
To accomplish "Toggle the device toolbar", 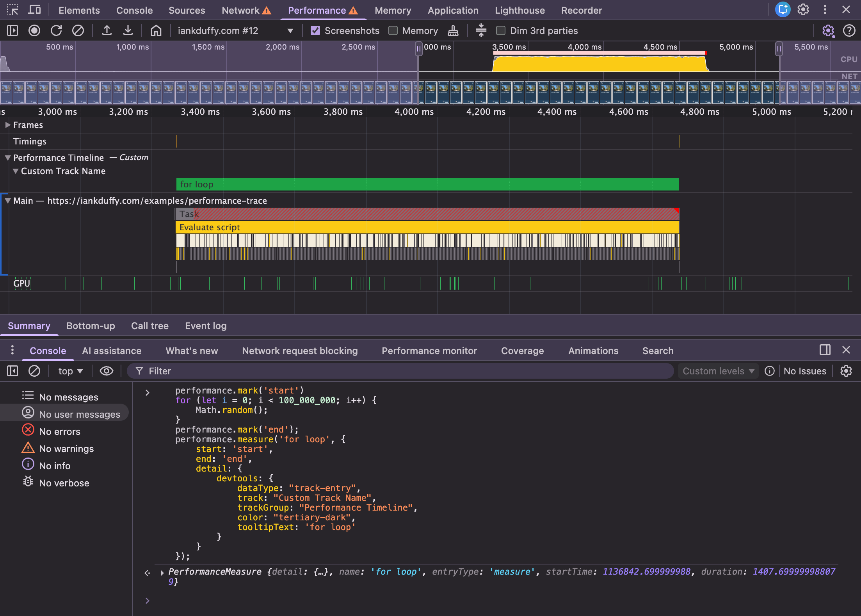I will 34,10.
